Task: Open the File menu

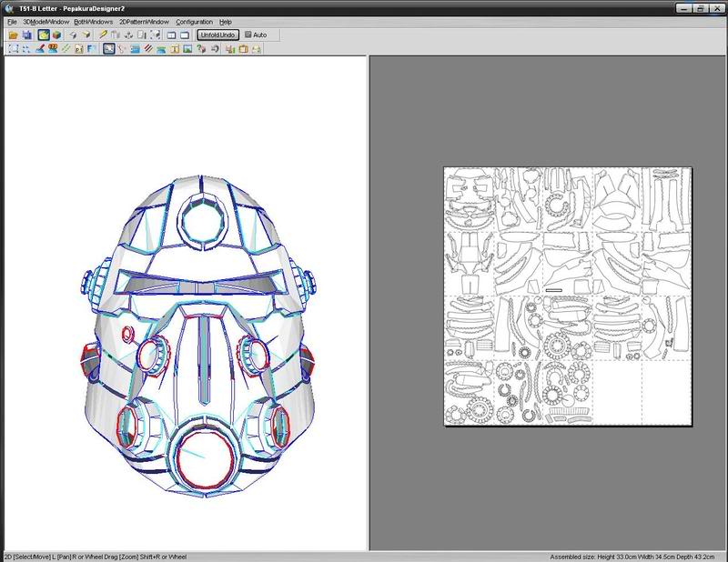Action: 12,22
